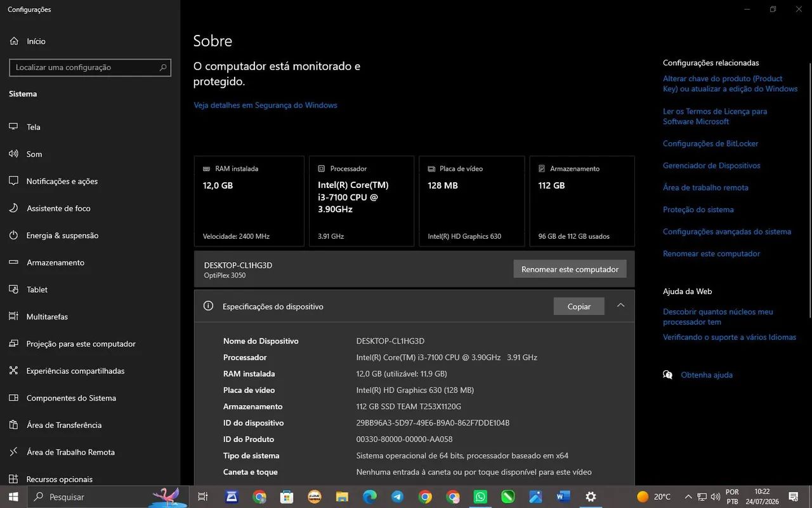The height and width of the screenshot is (508, 812).
Task: Open Veja detalhes em Segurança do Windows
Action: click(265, 105)
